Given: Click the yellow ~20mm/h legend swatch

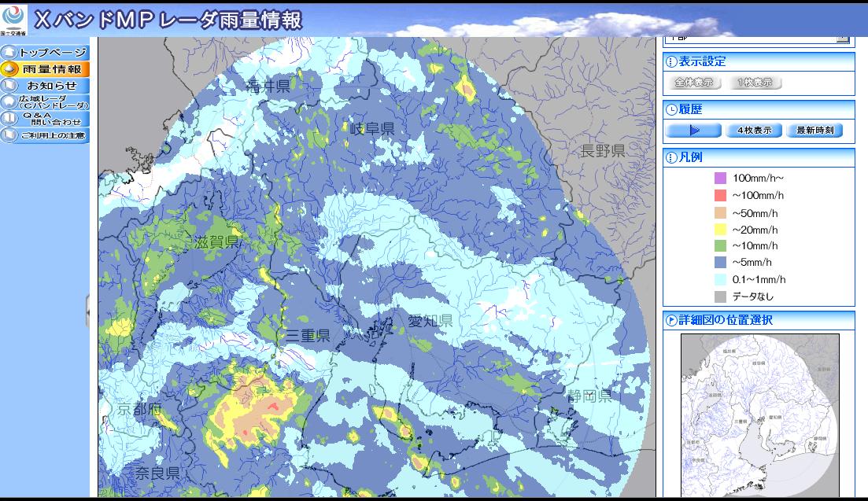Looking at the screenshot, I should 720,230.
